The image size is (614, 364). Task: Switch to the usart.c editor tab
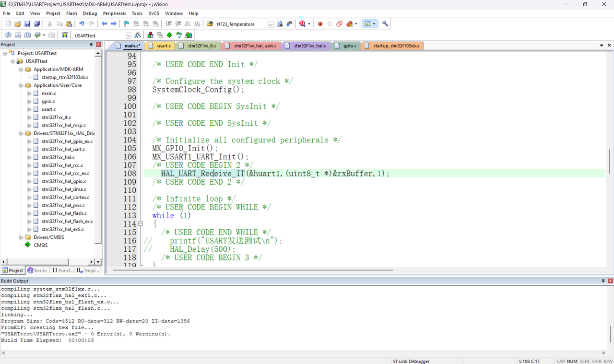164,46
